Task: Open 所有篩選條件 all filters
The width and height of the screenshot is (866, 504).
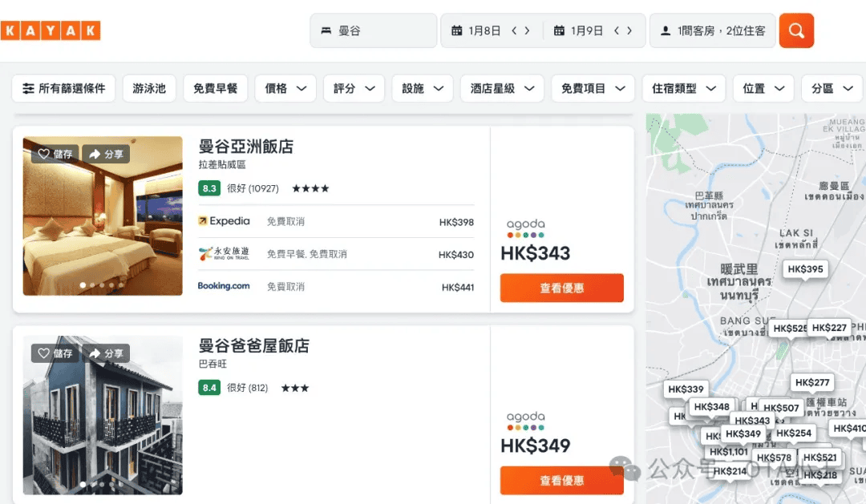Action: coord(63,88)
